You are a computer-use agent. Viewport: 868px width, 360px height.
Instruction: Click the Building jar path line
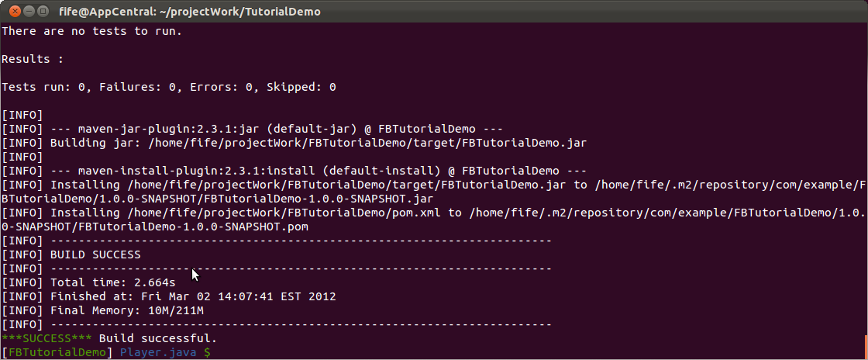294,143
